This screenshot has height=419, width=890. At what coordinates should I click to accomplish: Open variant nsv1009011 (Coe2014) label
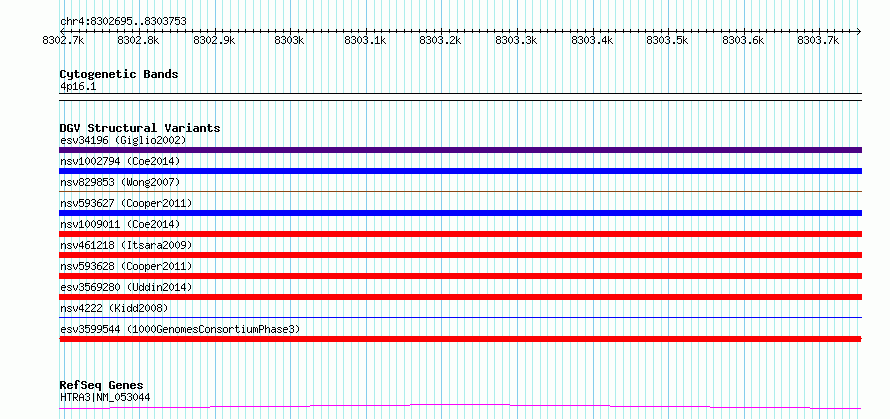pyautogui.click(x=120, y=224)
